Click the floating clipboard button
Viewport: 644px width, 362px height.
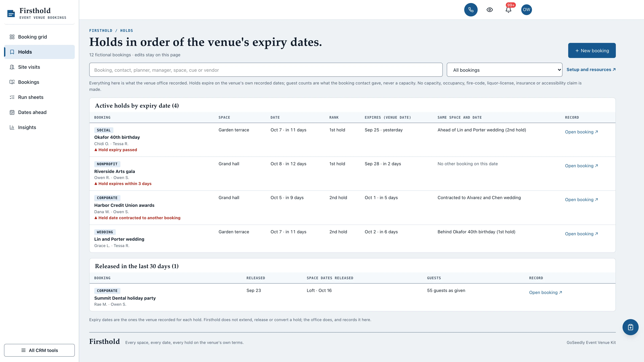630,327
